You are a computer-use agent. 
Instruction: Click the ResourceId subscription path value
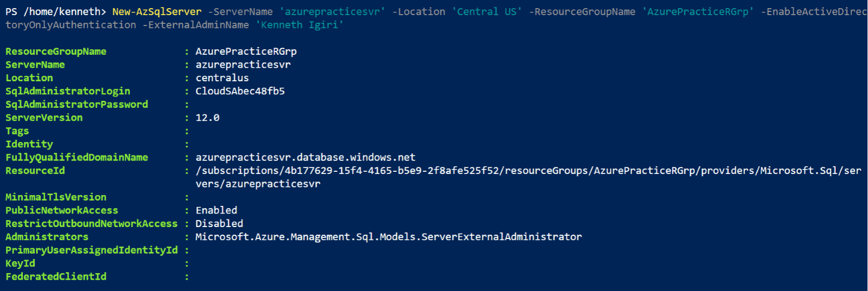(x=528, y=171)
